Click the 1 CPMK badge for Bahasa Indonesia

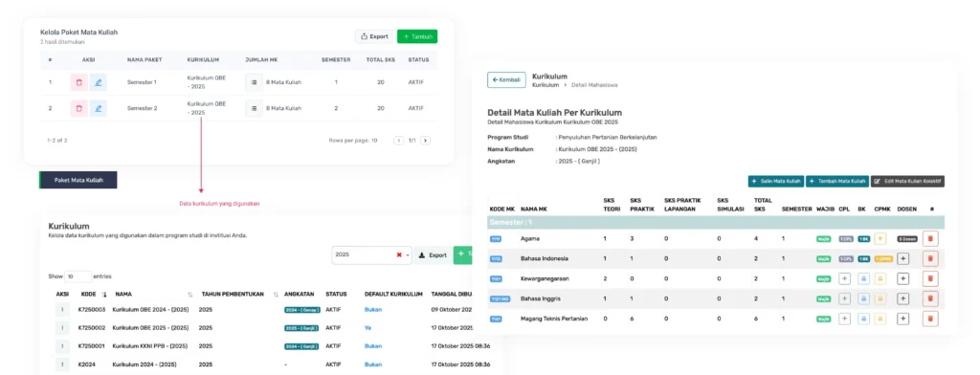tap(883, 258)
